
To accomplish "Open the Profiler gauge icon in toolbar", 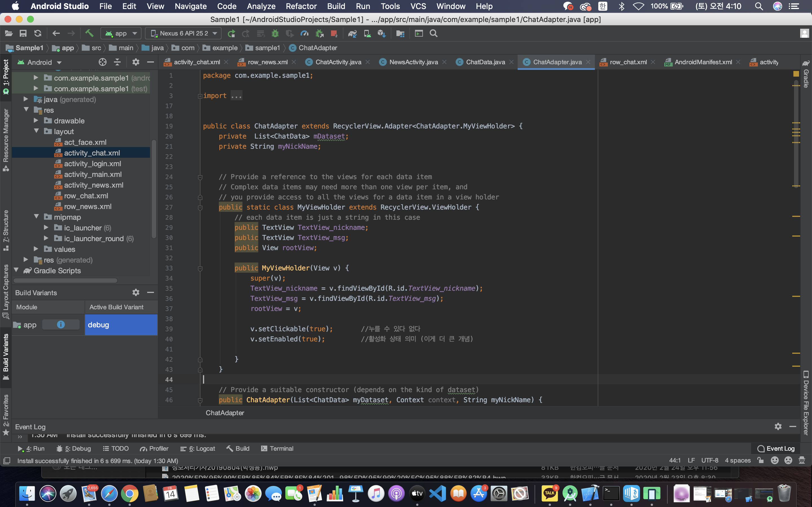I will click(x=304, y=33).
